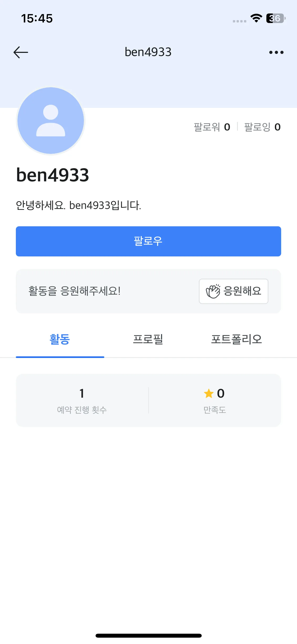Tap the default profile avatar
This screenshot has width=297, height=644.
[x=51, y=121]
